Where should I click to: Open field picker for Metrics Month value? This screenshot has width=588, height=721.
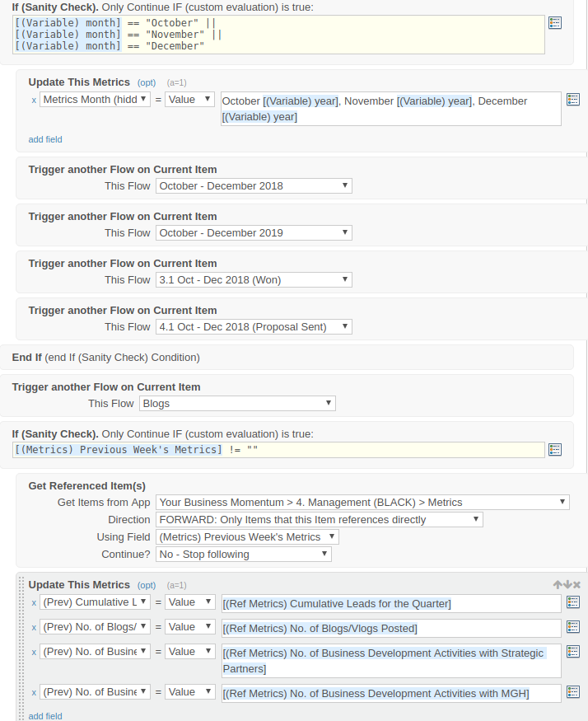(x=573, y=99)
